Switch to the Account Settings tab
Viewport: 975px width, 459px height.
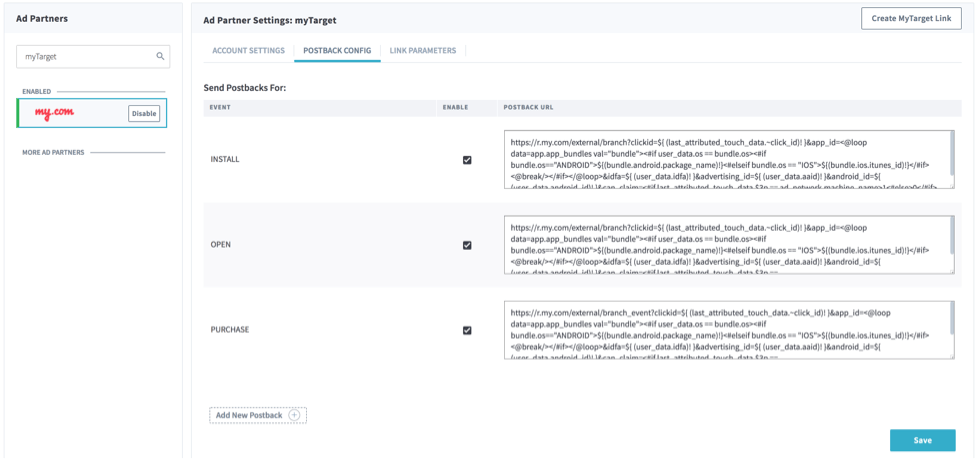pyautogui.click(x=249, y=51)
